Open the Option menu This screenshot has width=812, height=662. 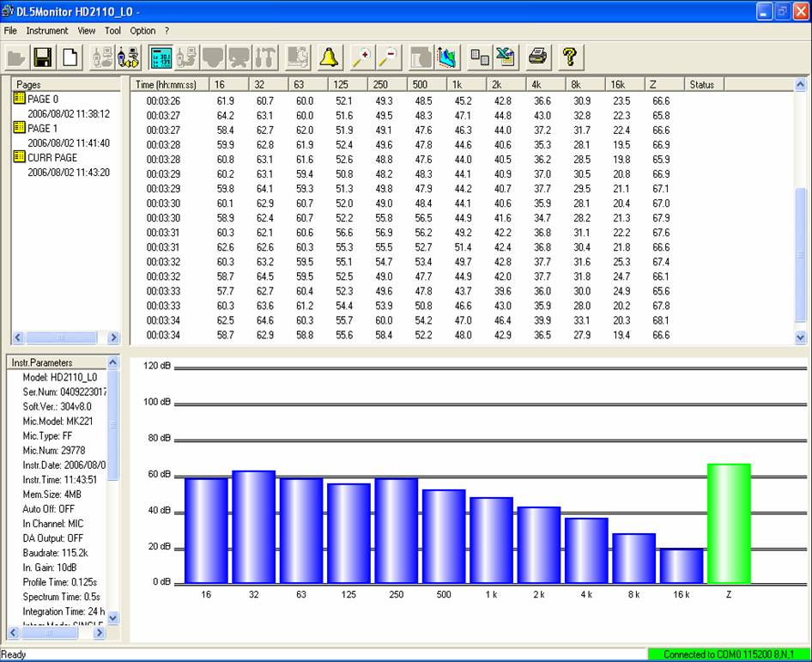[142, 31]
